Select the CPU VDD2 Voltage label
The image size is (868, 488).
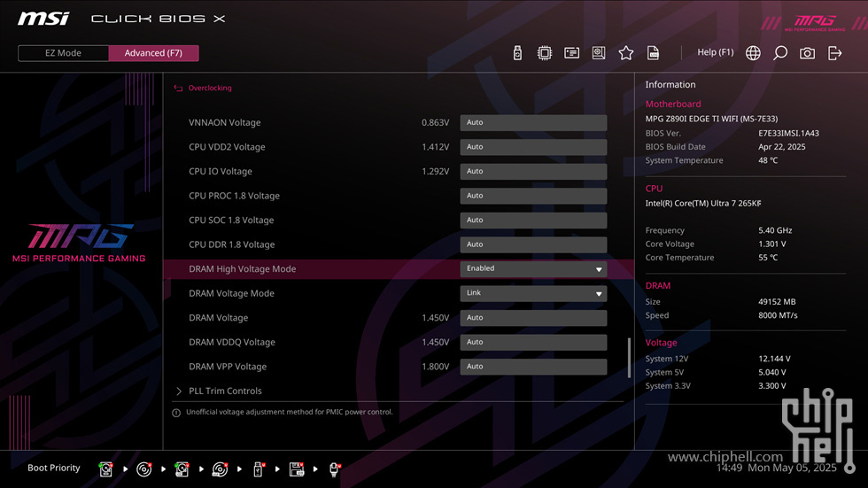(x=227, y=147)
